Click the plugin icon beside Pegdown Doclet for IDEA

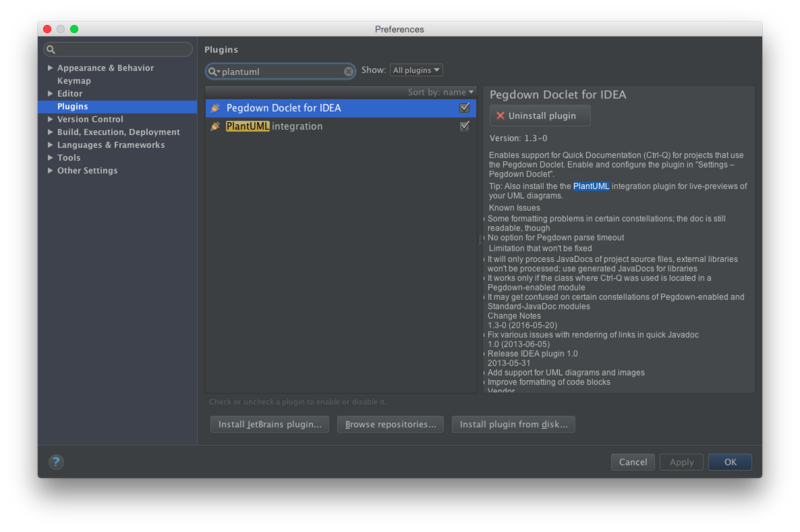(x=215, y=108)
